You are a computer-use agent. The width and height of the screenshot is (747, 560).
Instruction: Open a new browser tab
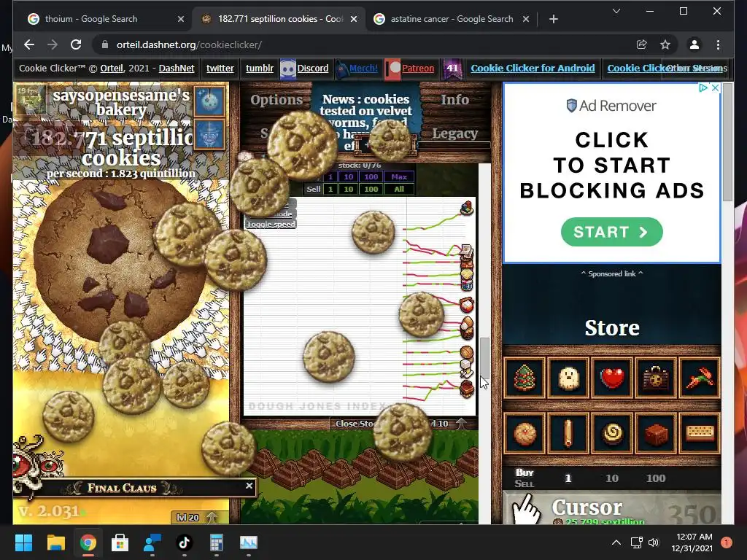(x=553, y=19)
